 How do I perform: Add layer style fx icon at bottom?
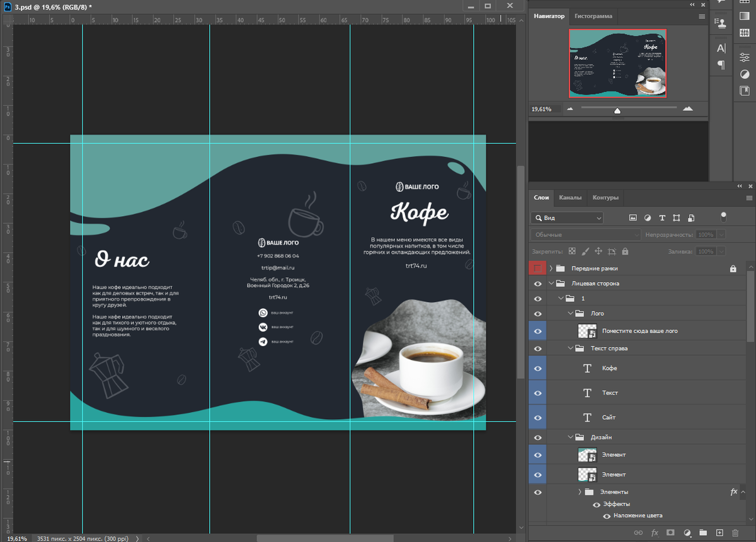click(655, 533)
